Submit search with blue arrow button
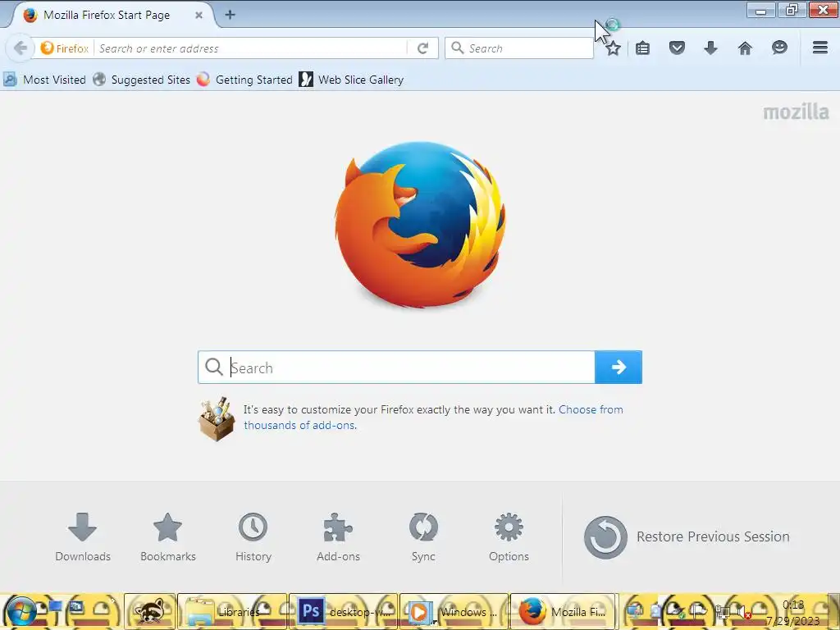The width and height of the screenshot is (840, 630). pyautogui.click(x=619, y=367)
